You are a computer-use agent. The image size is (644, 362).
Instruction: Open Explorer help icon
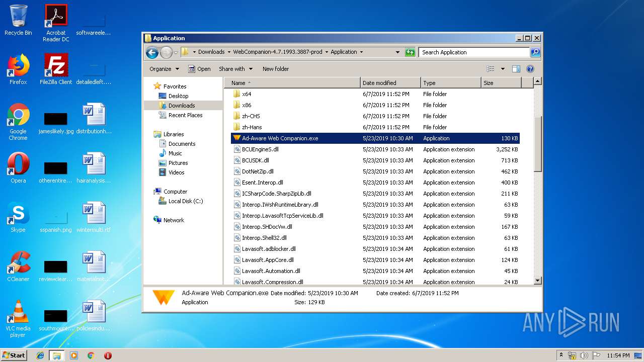click(530, 69)
